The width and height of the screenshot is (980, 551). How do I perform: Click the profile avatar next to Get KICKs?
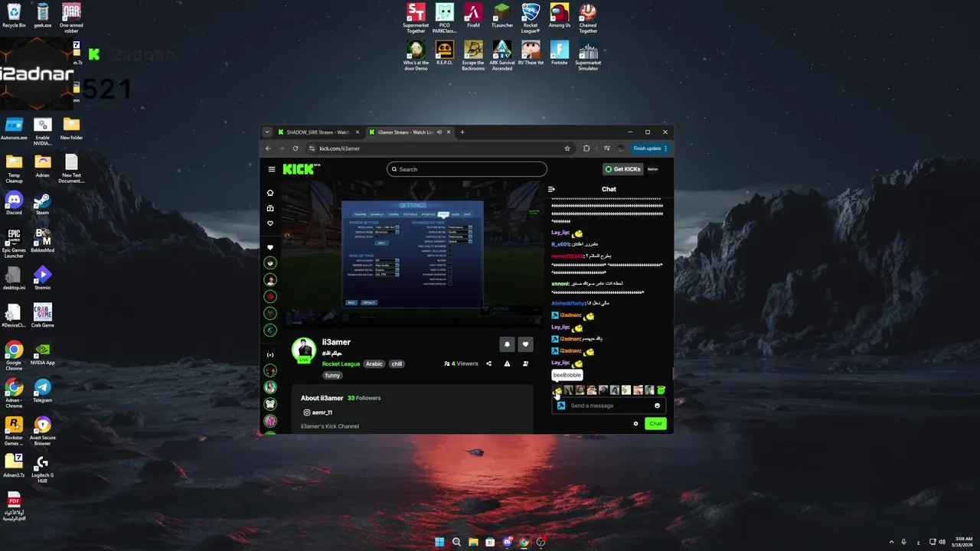653,169
